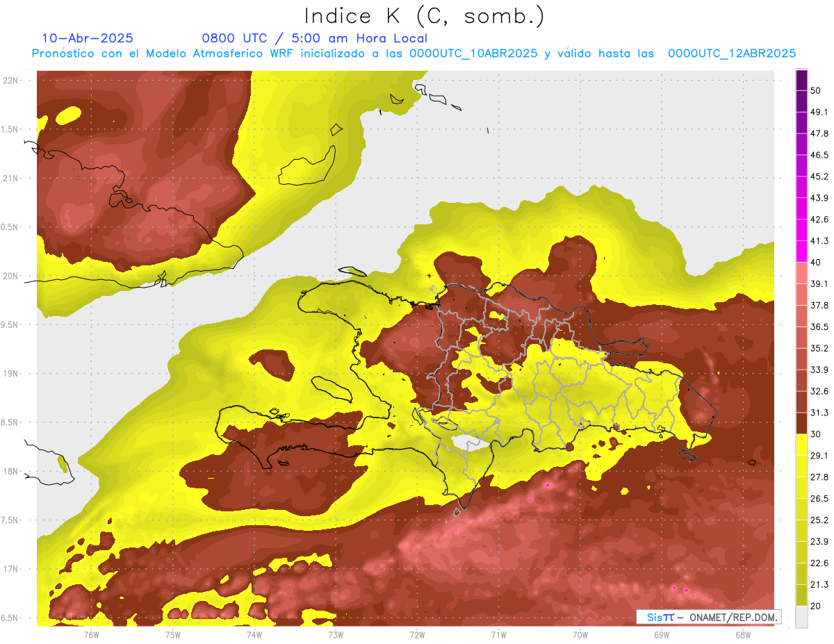Click the legend value '25.2'
The height and width of the screenshot is (644, 834).
(x=819, y=520)
